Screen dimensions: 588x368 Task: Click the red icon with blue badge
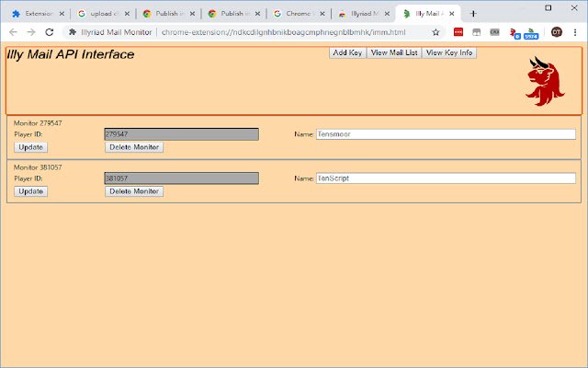coord(514,33)
